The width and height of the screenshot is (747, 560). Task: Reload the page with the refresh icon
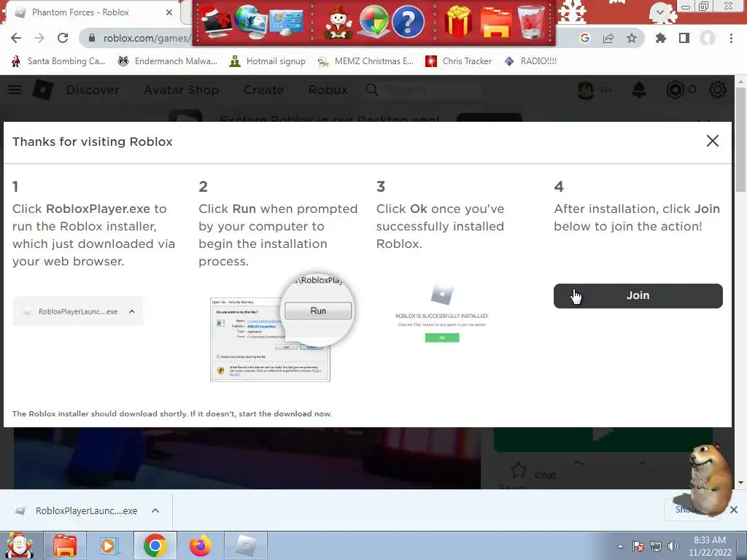[63, 38]
